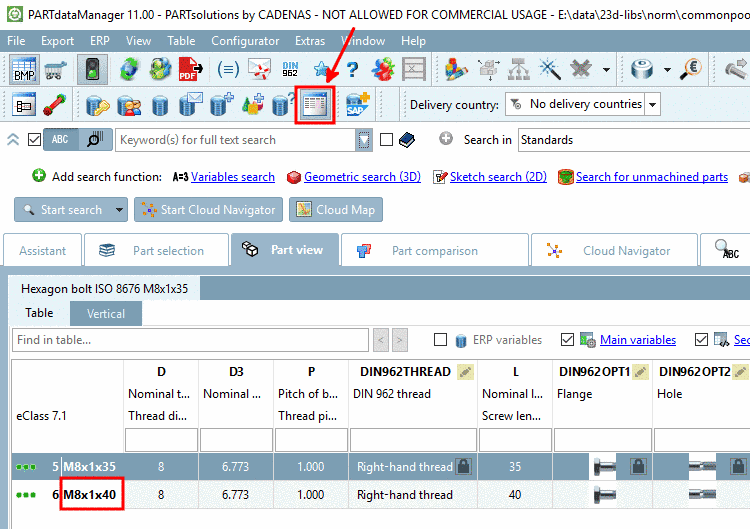Select the M8x1x40 table row

tap(381, 495)
